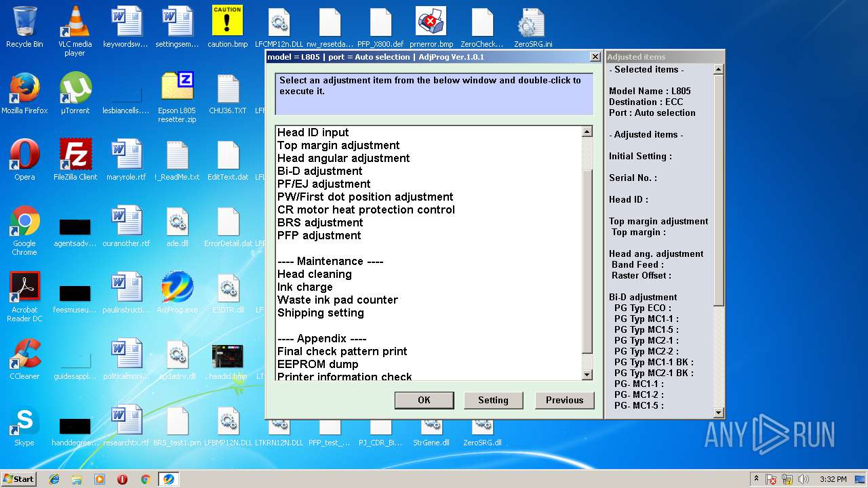Select PF/EJ adjustment item
Image resolution: width=868 pixels, height=488 pixels.
pyautogui.click(x=324, y=184)
